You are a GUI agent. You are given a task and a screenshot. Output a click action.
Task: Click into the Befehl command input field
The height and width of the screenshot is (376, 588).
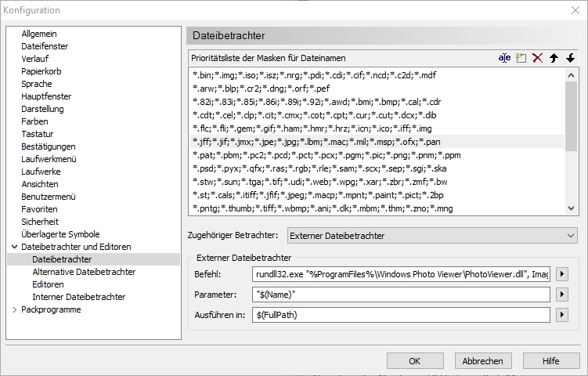tap(401, 274)
